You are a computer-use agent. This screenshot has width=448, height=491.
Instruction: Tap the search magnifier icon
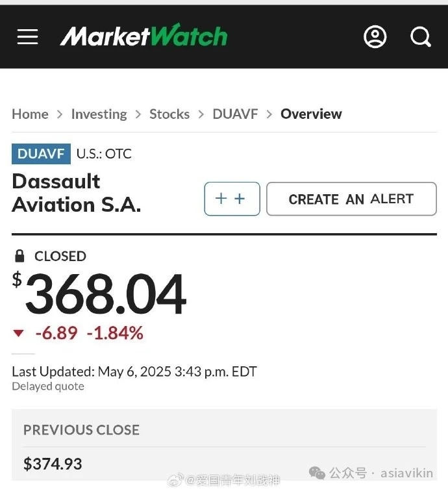point(421,37)
